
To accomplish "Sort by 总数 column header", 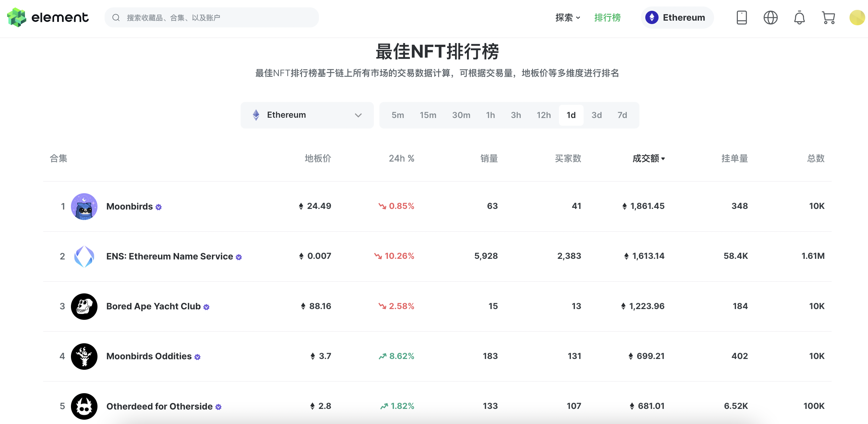I will (816, 158).
